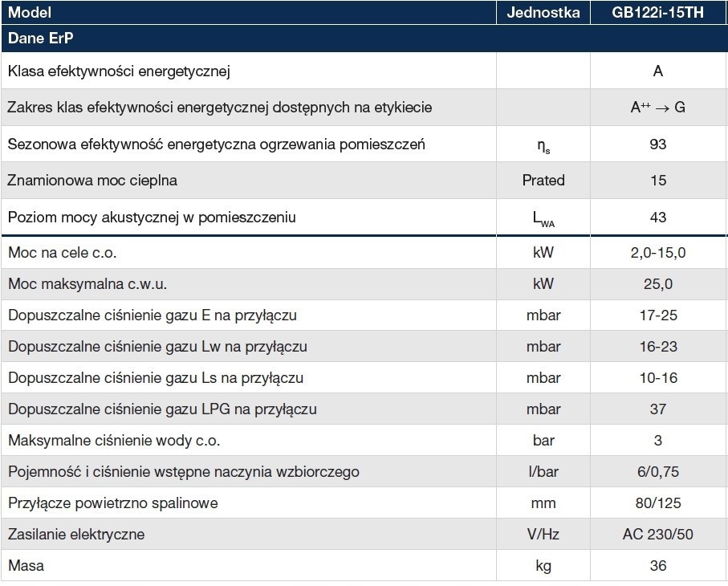Viewport: 728px width, 586px height.
Task: Click the 2,0-15,0 power value
Action: point(658,253)
